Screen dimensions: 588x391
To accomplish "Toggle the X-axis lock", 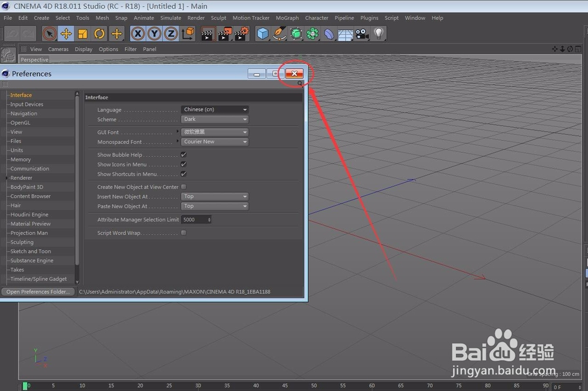I will [x=138, y=34].
